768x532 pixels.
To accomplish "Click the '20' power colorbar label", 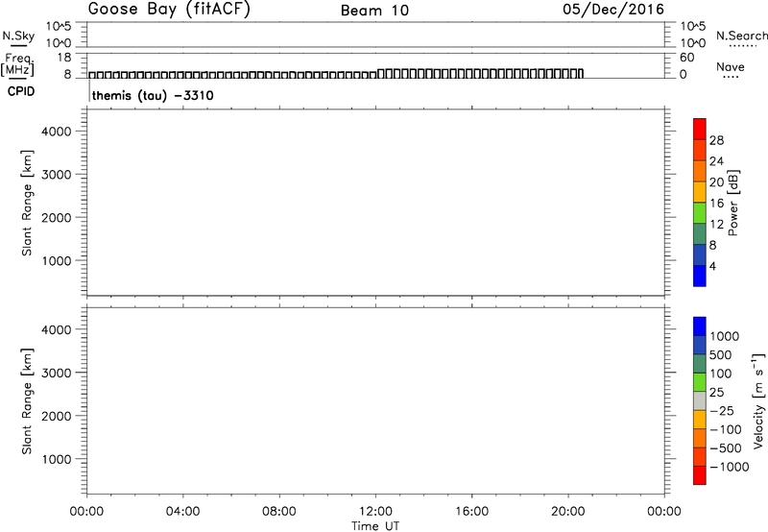I will click(x=716, y=182).
